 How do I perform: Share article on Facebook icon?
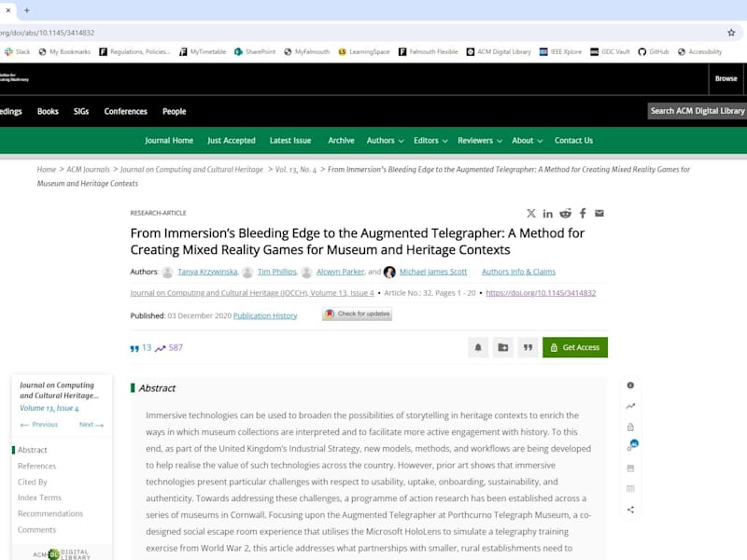(x=583, y=214)
